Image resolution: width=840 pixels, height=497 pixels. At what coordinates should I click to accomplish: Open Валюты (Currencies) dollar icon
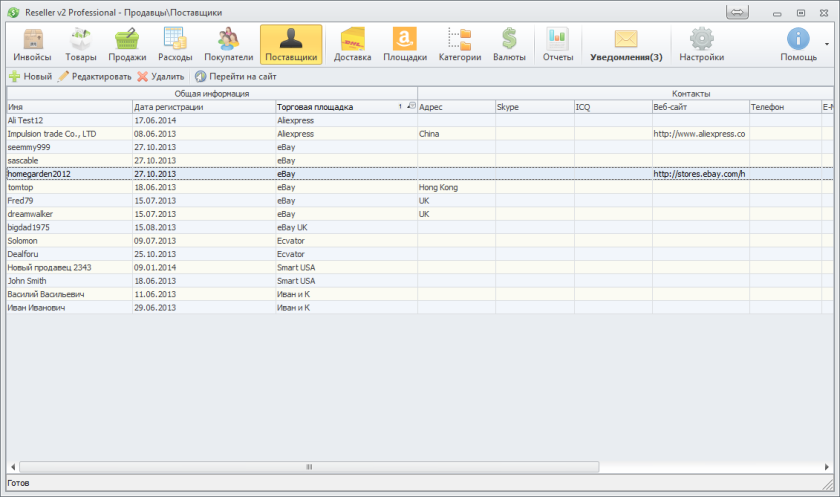click(x=509, y=45)
